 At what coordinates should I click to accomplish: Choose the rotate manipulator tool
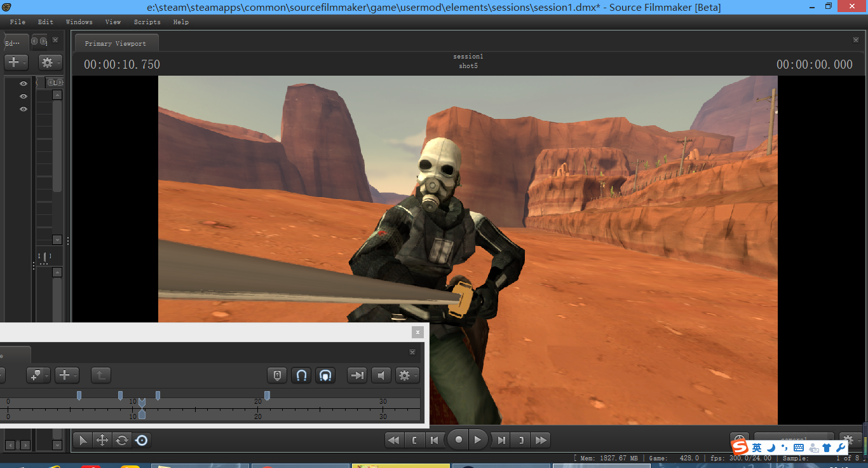[122, 440]
